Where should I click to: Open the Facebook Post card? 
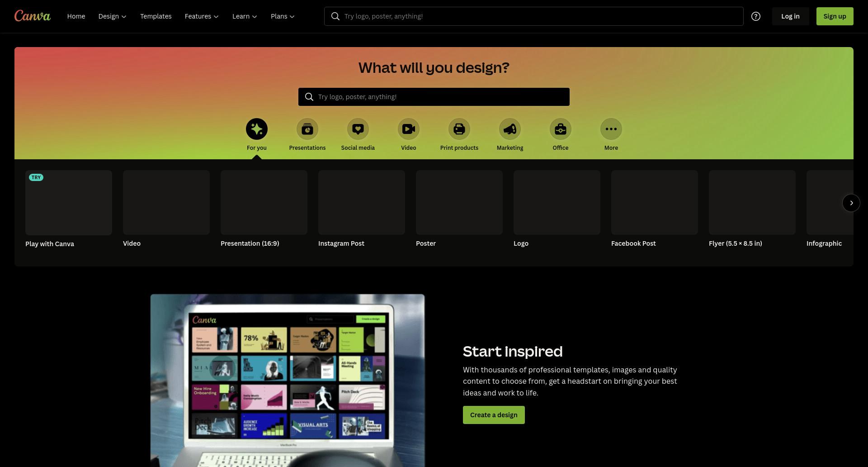pyautogui.click(x=655, y=209)
